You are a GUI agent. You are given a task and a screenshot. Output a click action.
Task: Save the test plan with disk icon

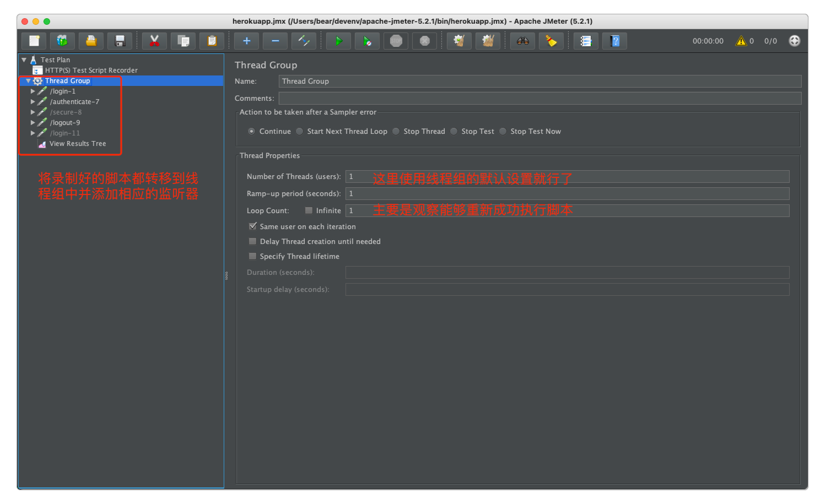[120, 41]
